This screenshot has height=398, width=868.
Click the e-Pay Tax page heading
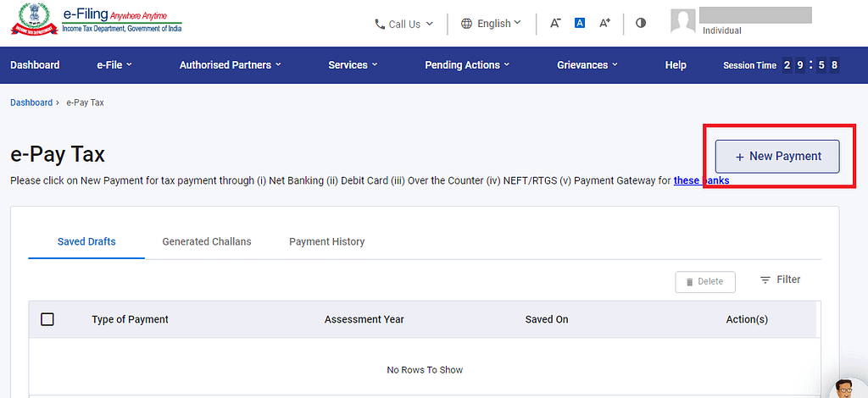[x=58, y=155]
